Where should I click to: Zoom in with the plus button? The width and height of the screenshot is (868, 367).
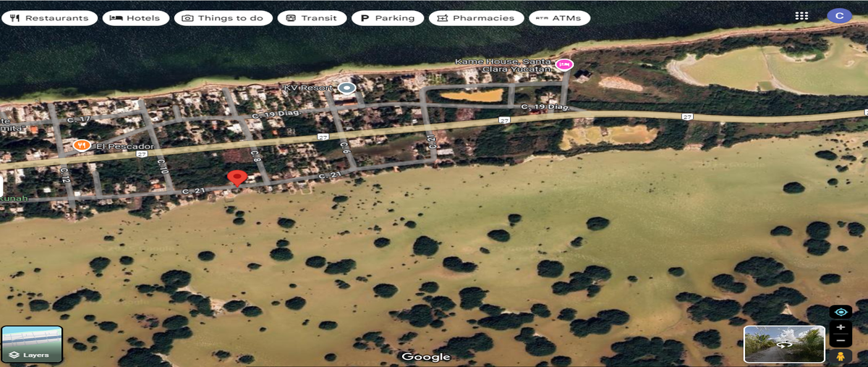(841, 327)
